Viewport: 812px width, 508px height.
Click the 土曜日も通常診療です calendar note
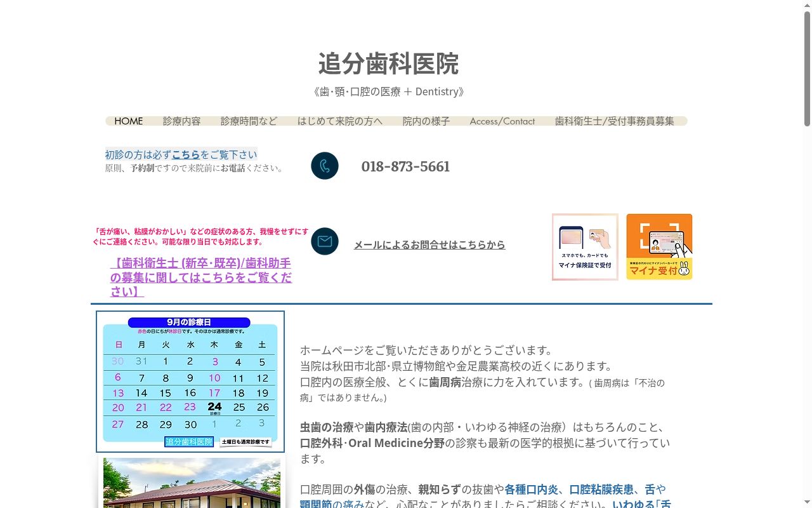coord(246,442)
